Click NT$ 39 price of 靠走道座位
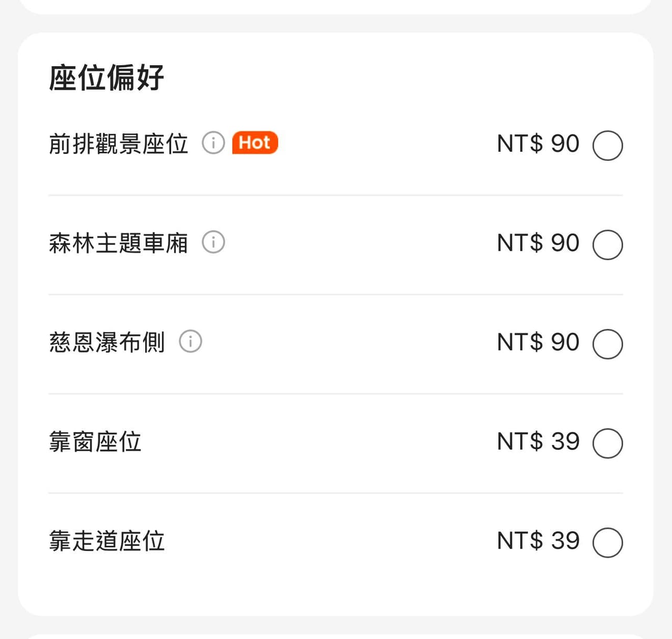This screenshot has height=639, width=672. point(538,541)
